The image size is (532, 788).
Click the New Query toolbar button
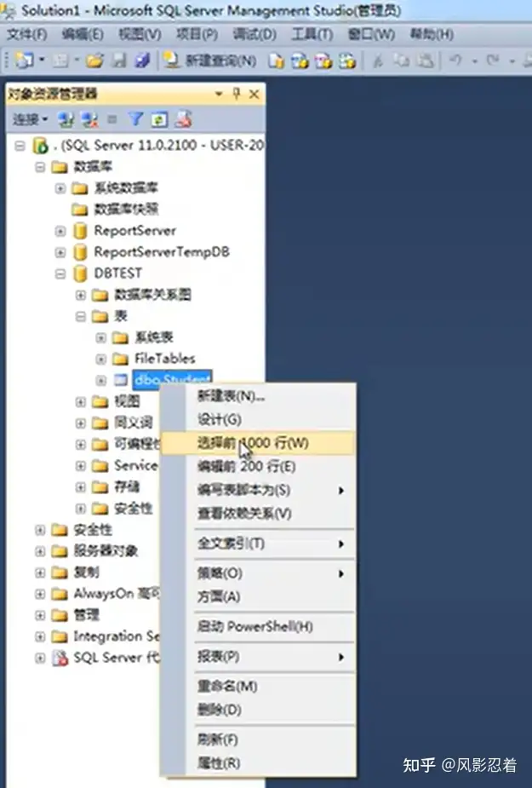tap(210, 60)
